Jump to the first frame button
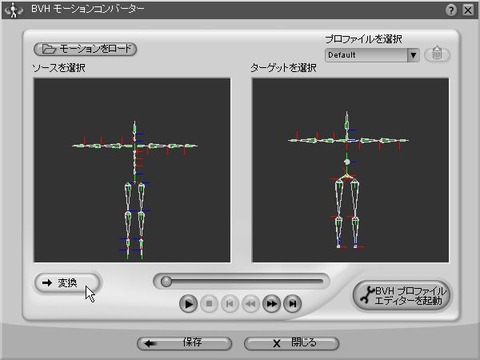 click(230, 304)
